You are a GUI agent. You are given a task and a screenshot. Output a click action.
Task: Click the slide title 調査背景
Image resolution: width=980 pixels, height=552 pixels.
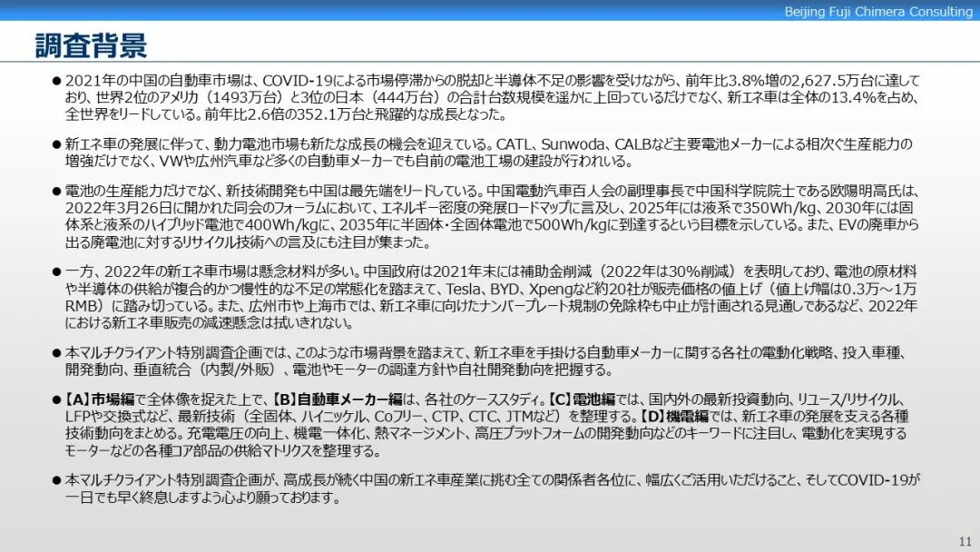click(92, 45)
